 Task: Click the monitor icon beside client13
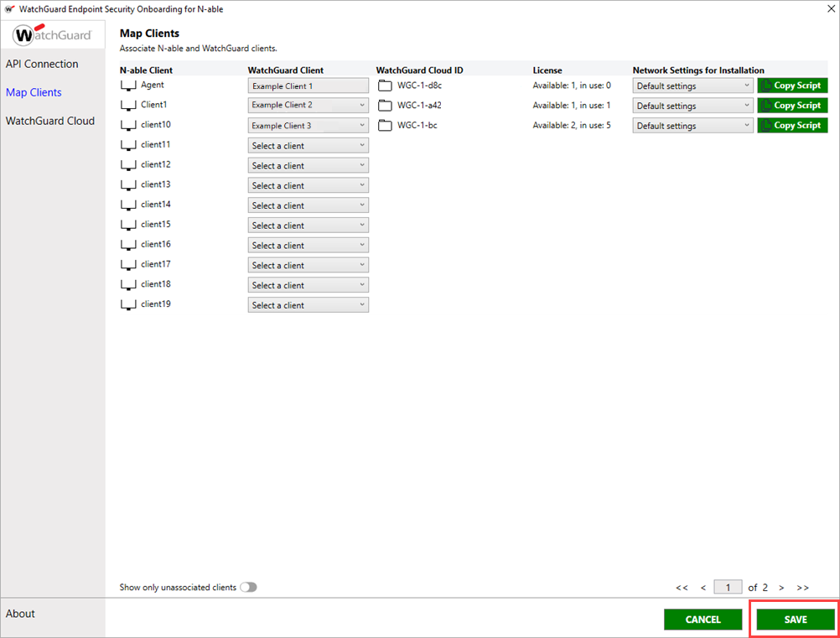tap(128, 184)
